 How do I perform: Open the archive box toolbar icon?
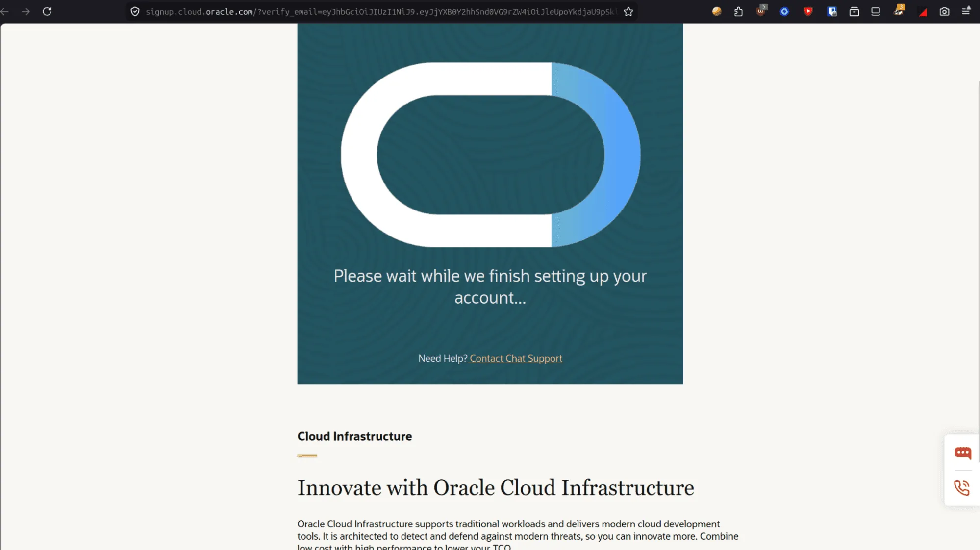point(854,11)
